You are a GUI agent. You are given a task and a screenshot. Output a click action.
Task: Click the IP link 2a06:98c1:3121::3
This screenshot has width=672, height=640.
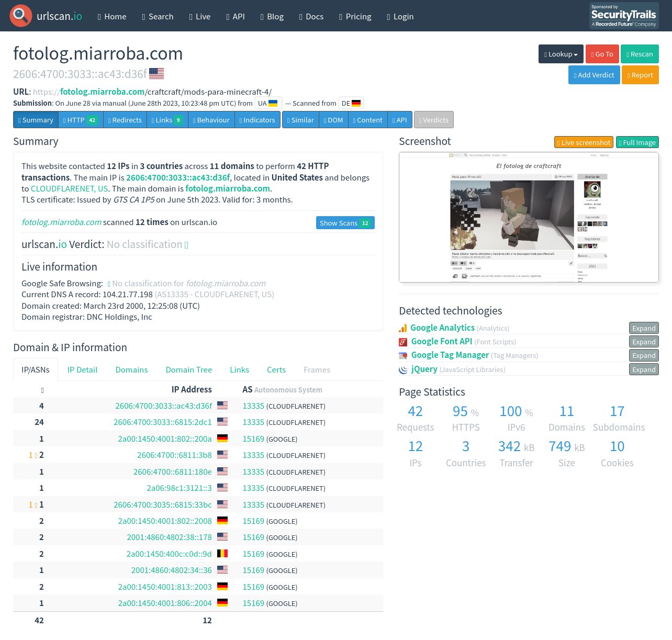coord(179,488)
